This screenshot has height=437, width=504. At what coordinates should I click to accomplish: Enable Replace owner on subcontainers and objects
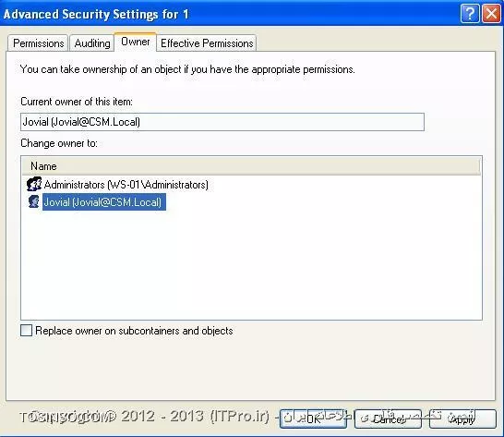[x=26, y=330]
